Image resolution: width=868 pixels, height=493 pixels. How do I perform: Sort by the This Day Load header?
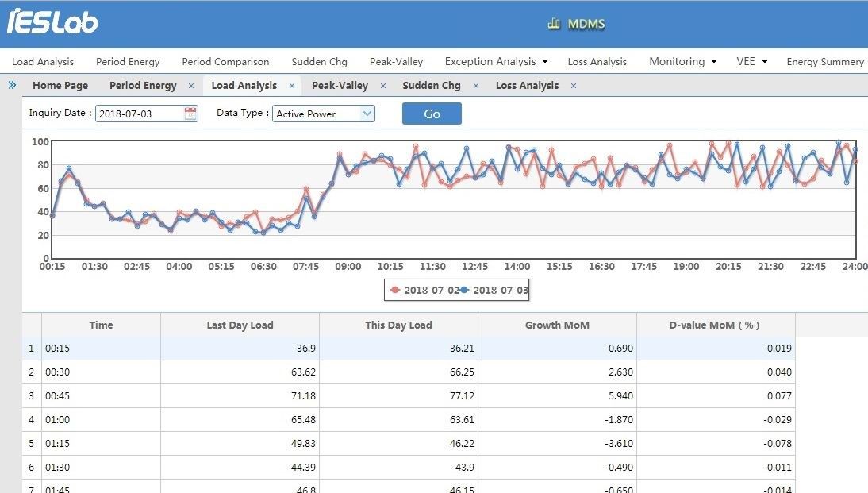point(398,325)
